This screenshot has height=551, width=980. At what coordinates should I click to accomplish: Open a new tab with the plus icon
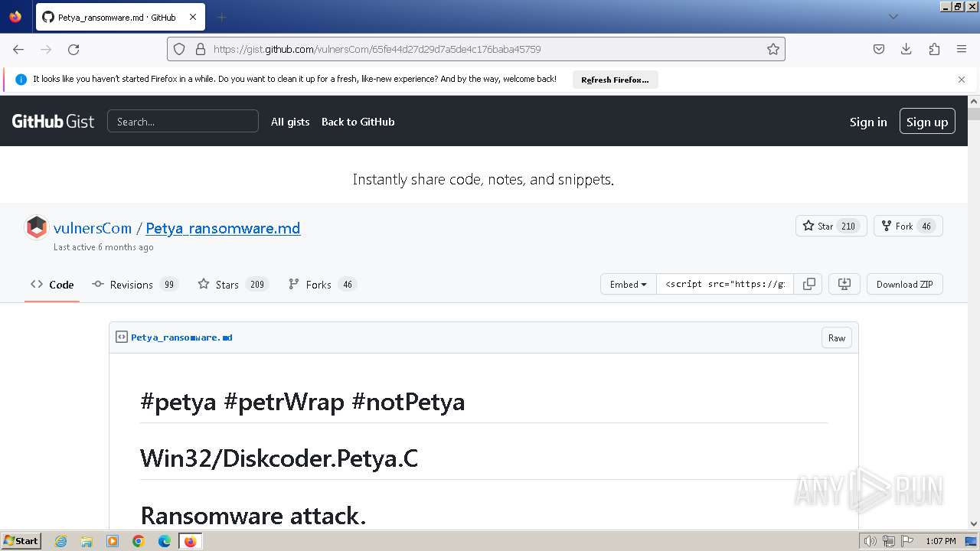tap(222, 17)
